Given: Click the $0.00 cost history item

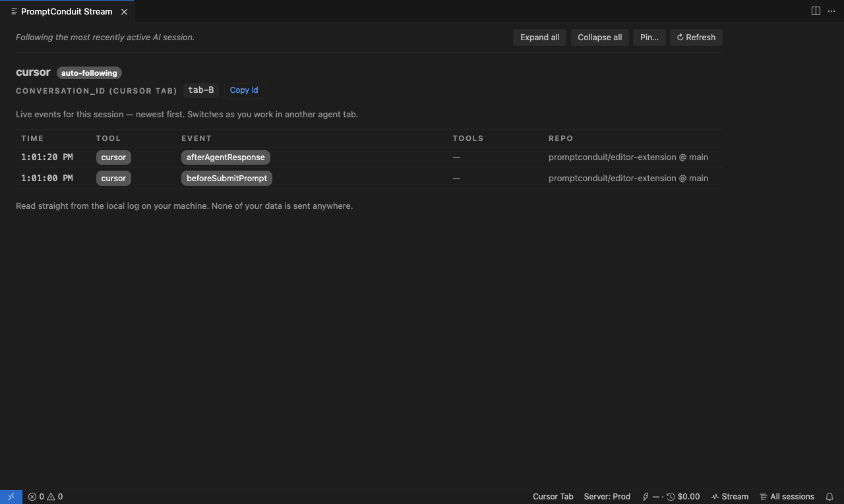Looking at the screenshot, I should coord(683,497).
